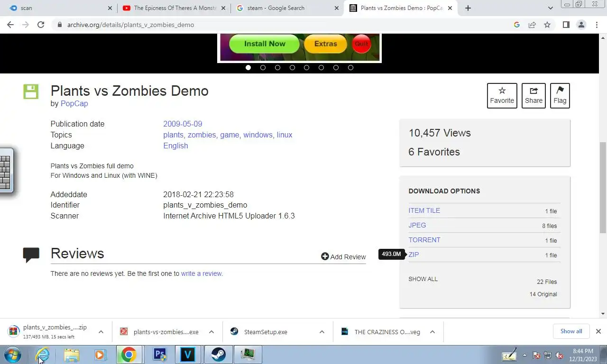The width and height of the screenshot is (607, 364).
Task: Open the Chrome three-dot menu
Action: [x=597, y=25]
